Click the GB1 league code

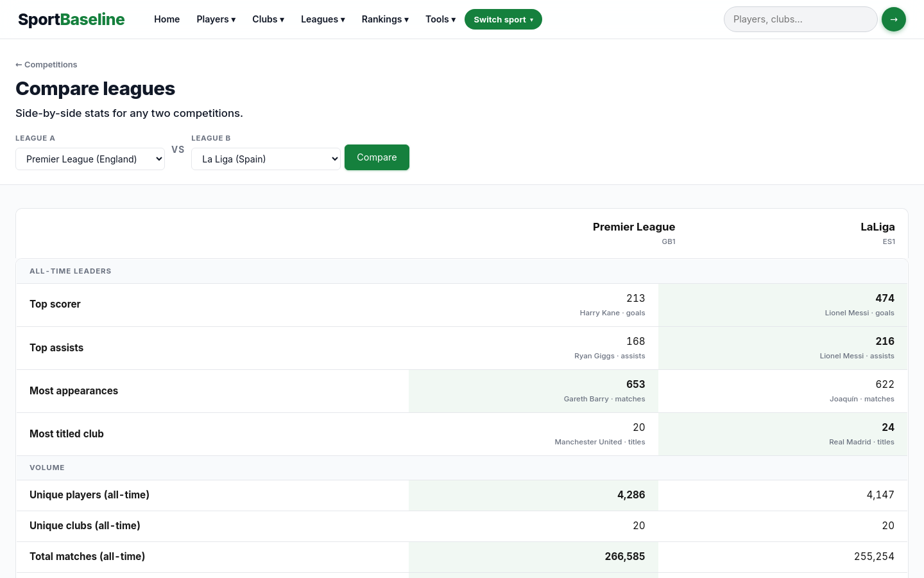(669, 241)
